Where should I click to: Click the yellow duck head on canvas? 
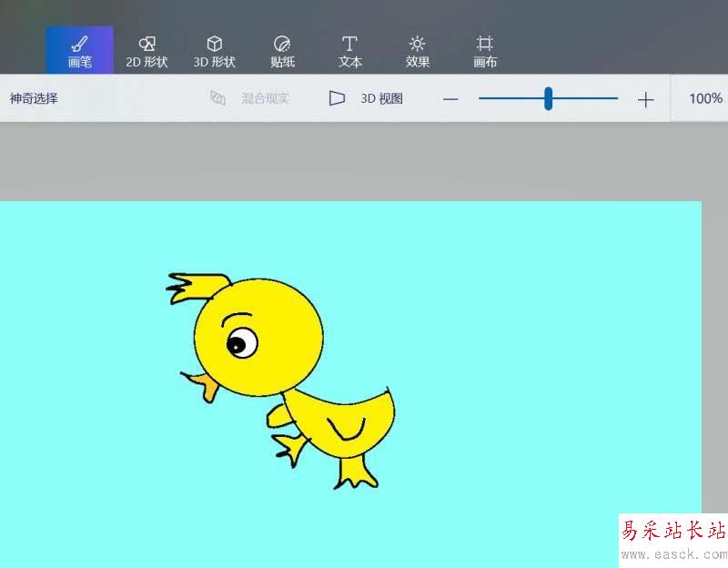[258, 337]
